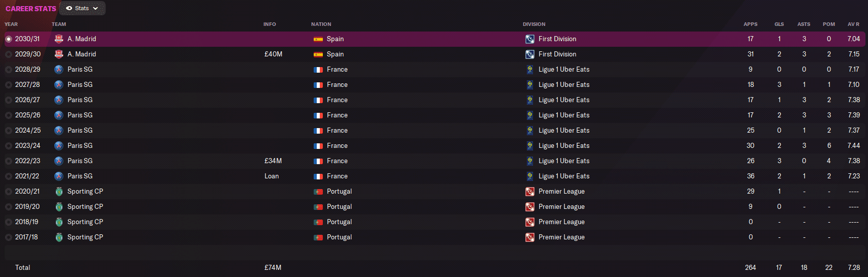Open the Stats view dropdown
868x277 pixels.
pos(82,8)
